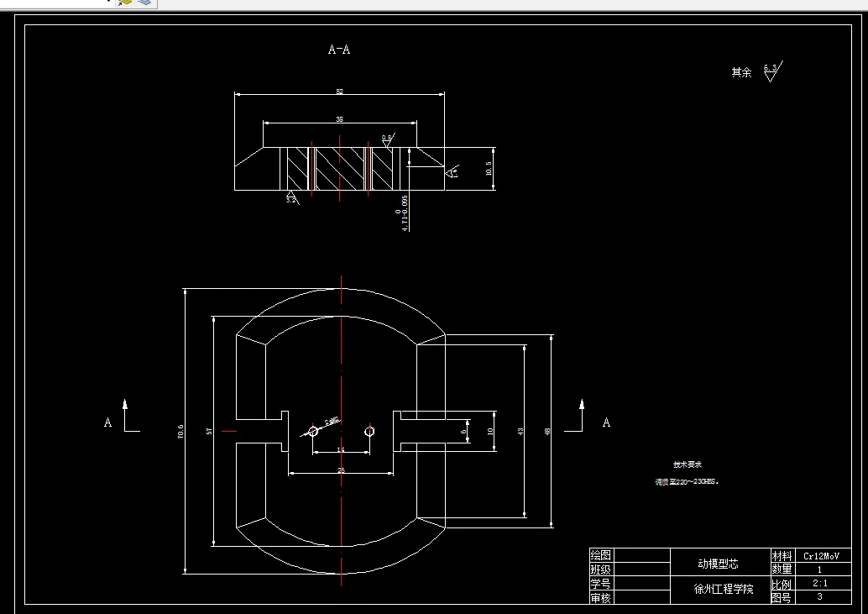Screen dimensions: 868x614
Task: Click the 48 vertical dimension
Action: pyautogui.click(x=547, y=431)
